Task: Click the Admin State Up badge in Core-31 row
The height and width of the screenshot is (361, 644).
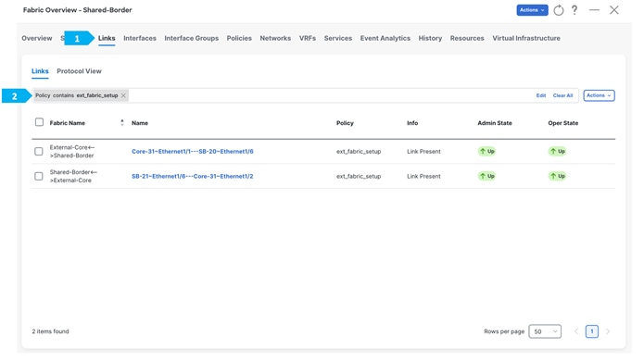Action: 486,152
